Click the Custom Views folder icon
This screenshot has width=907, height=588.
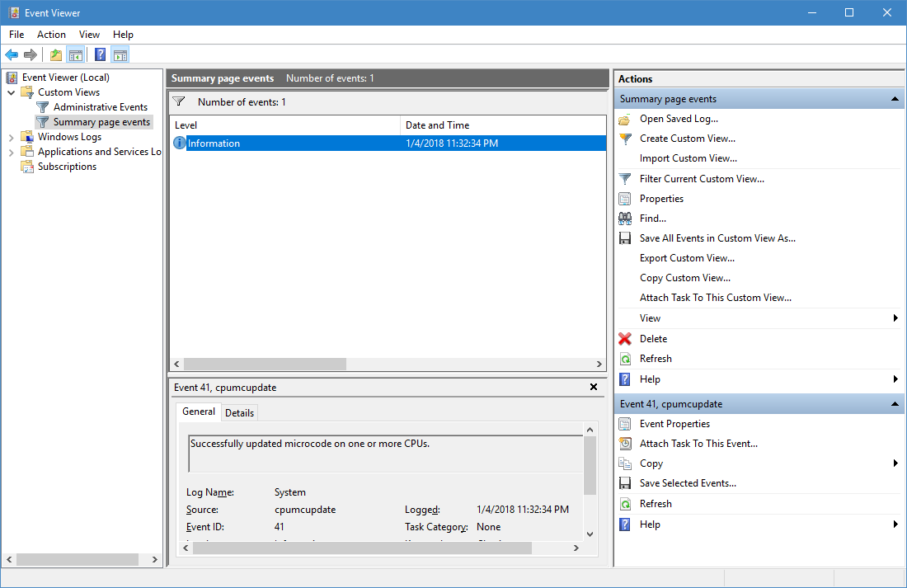click(x=27, y=92)
